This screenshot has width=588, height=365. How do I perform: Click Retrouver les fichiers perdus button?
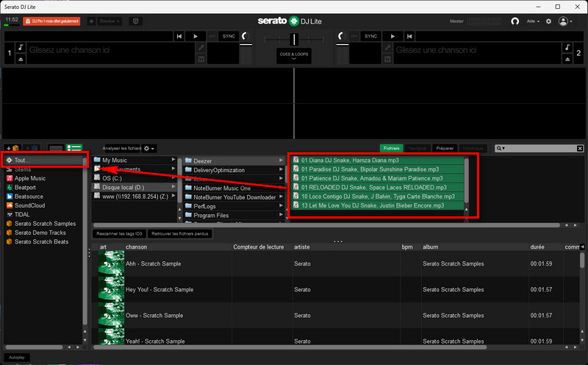pos(179,233)
